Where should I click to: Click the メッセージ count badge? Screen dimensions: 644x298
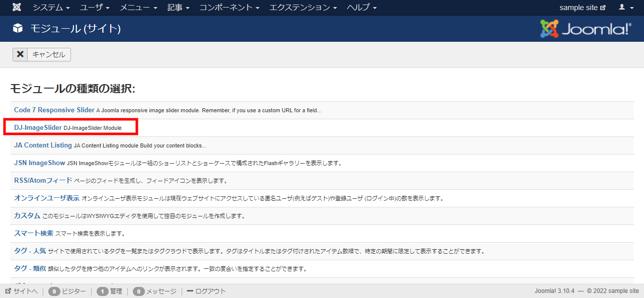(139, 291)
